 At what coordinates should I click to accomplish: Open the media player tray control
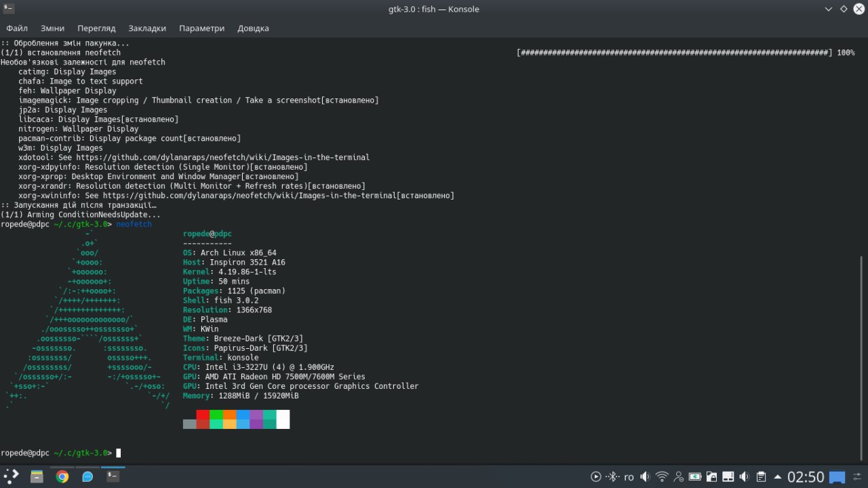coord(596,477)
